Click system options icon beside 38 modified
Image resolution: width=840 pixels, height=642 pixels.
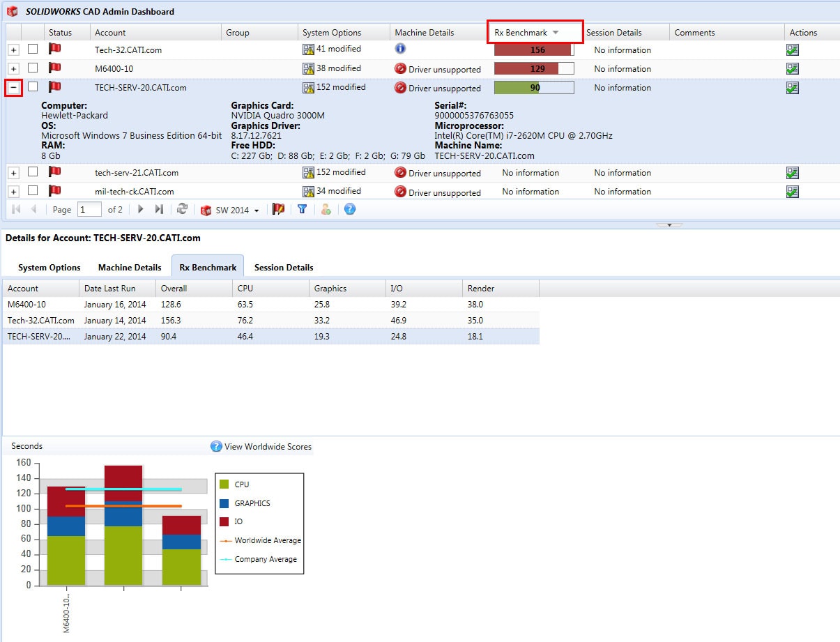[308, 68]
